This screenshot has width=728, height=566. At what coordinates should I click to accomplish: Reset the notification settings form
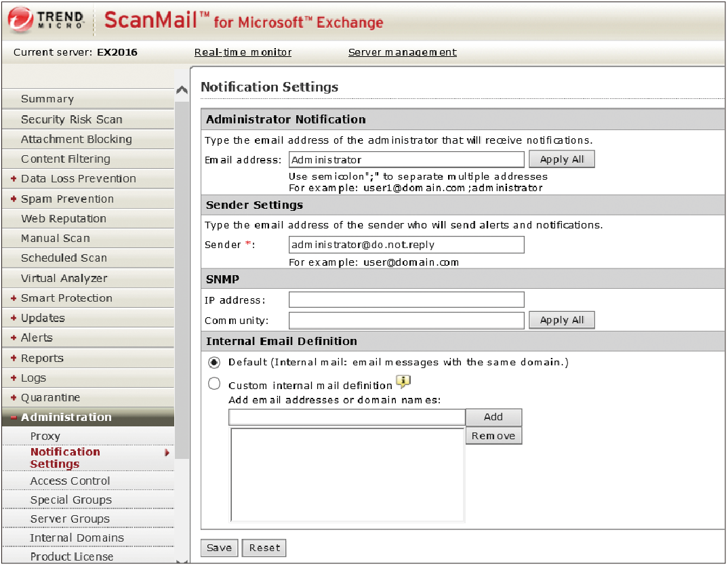[x=264, y=548]
